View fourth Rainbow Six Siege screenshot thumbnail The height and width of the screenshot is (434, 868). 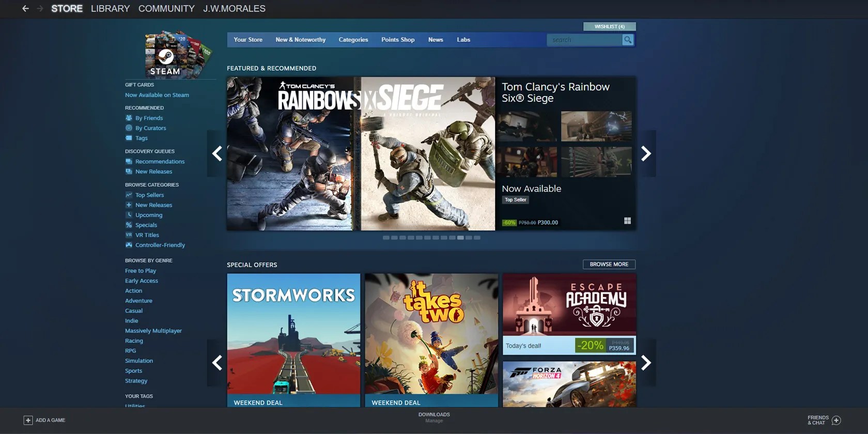click(x=596, y=162)
